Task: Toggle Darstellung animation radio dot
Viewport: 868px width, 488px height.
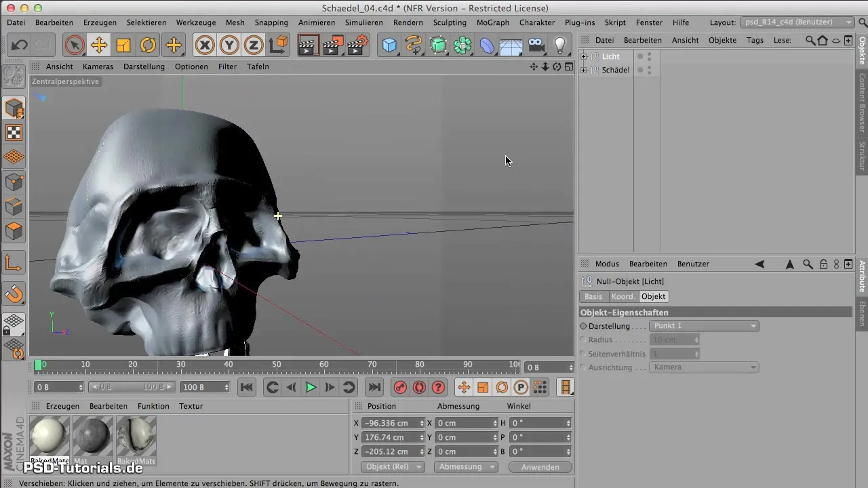Action: [583, 326]
